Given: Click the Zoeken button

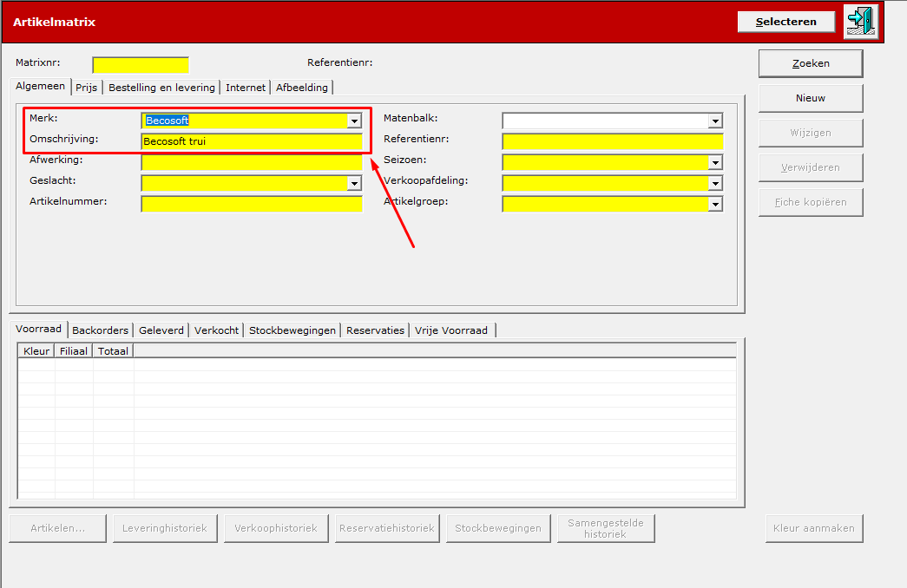Looking at the screenshot, I should click(811, 63).
